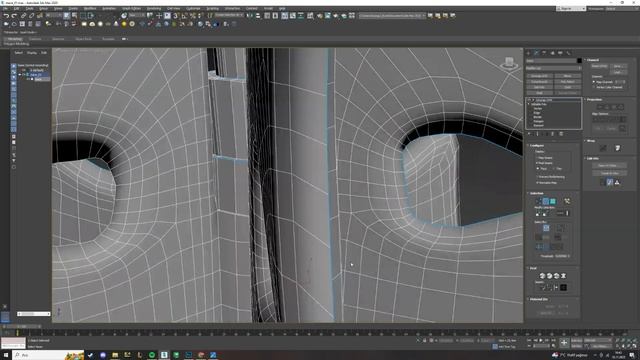This screenshot has height=360, width=640.
Task: Switch command panel to Hierarchy tab
Action: click(544, 53)
